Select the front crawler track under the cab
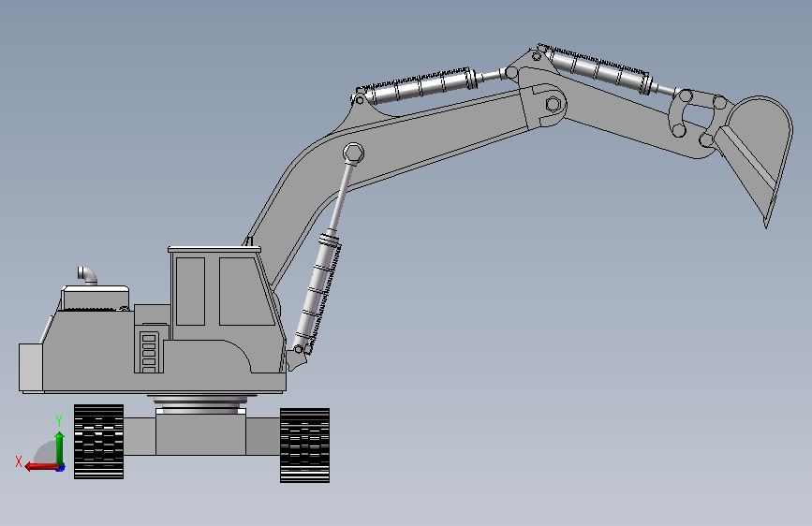Screen dimensions: 812x526 (x=304, y=446)
